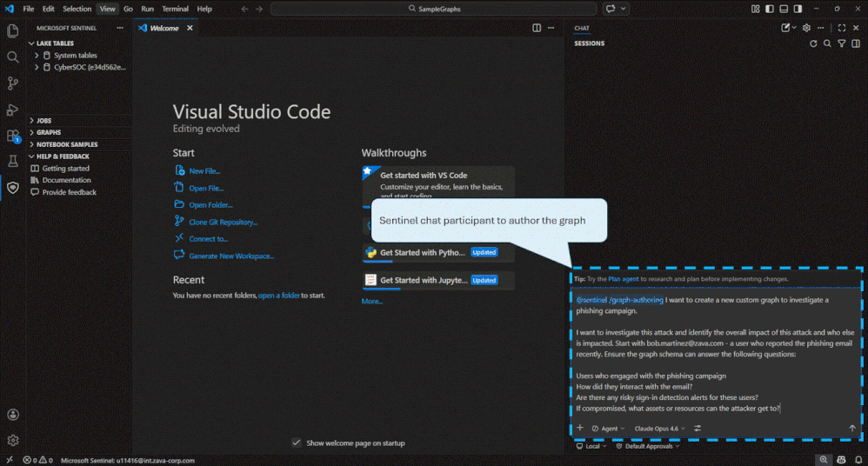Open the Local session target dropdown
The height and width of the screenshot is (466, 868).
pyautogui.click(x=591, y=446)
